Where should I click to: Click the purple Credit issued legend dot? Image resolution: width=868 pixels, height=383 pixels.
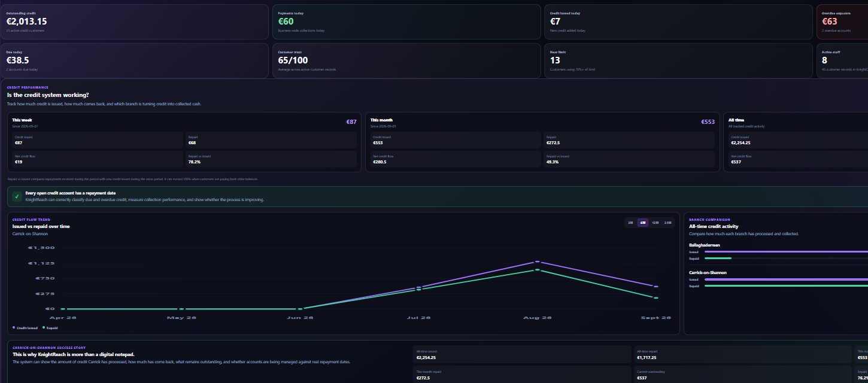[x=14, y=328]
